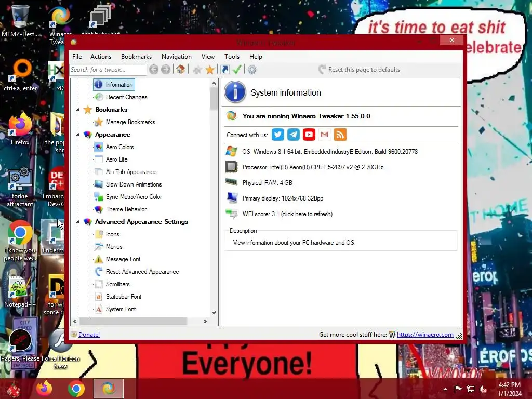
Task: Select Sync Metro/Aero Color item
Action: click(134, 197)
